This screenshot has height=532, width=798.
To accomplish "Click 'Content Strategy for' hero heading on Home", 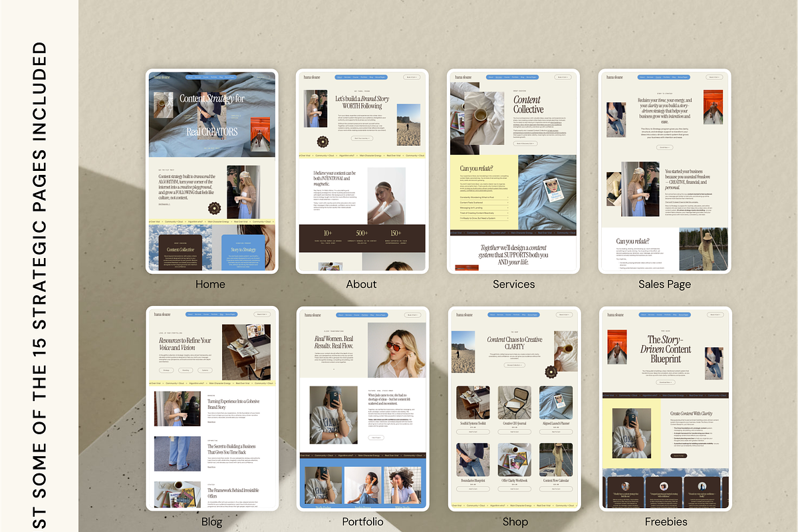I will pos(212,98).
